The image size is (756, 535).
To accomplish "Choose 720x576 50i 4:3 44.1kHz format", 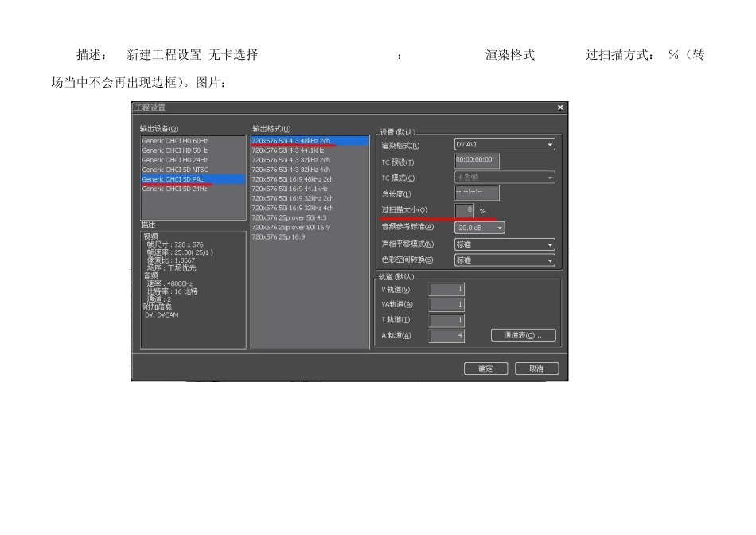I will 310,150.
